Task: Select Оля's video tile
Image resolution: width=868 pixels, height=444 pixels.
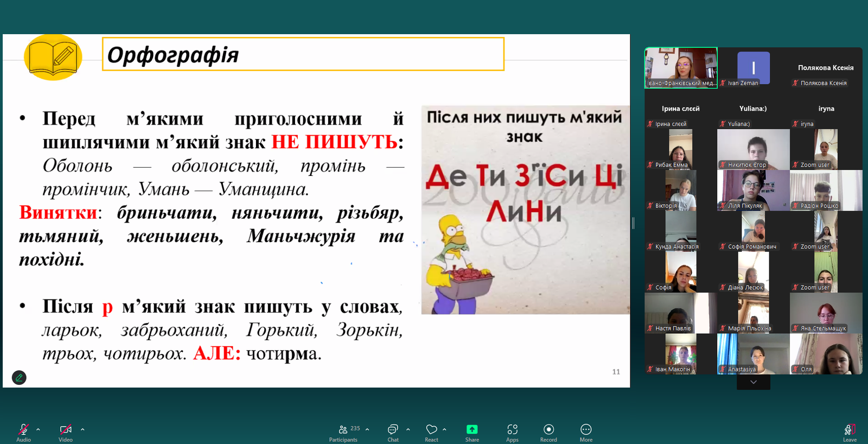Action: pyautogui.click(x=826, y=354)
